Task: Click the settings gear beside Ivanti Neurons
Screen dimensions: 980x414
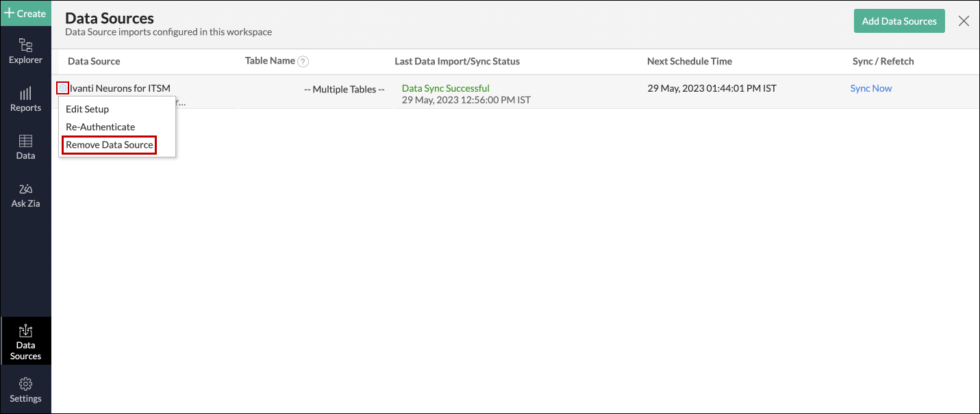Action: click(x=61, y=88)
